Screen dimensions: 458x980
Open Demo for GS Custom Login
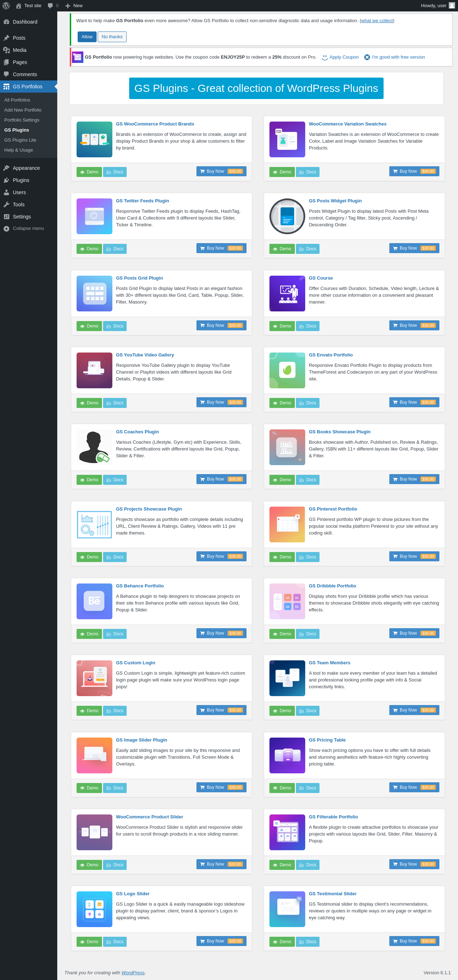[x=89, y=710]
